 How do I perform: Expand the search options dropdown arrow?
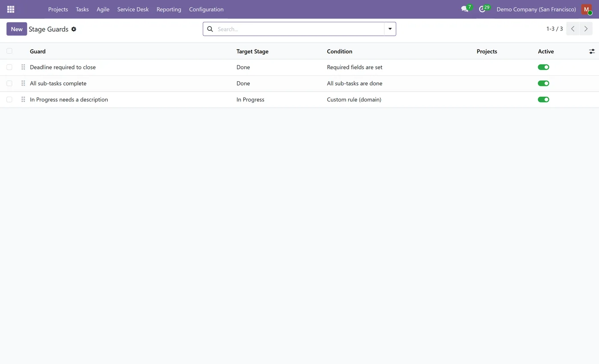pyautogui.click(x=390, y=29)
